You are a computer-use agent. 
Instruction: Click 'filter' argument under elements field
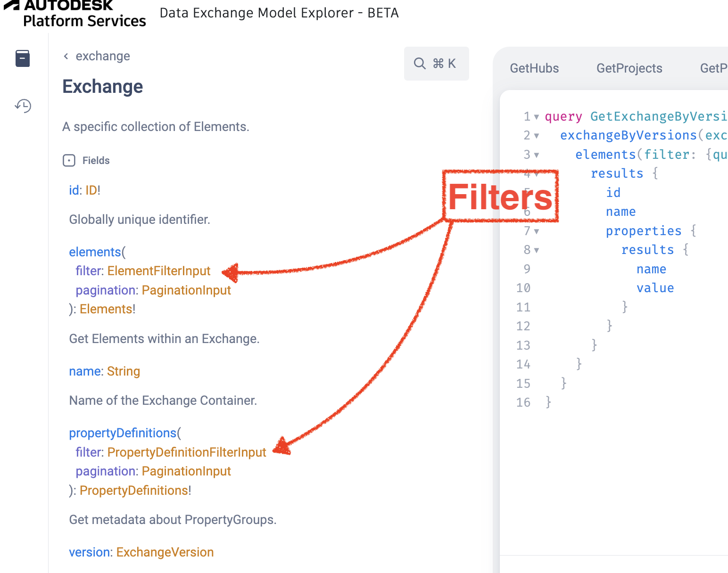89,271
